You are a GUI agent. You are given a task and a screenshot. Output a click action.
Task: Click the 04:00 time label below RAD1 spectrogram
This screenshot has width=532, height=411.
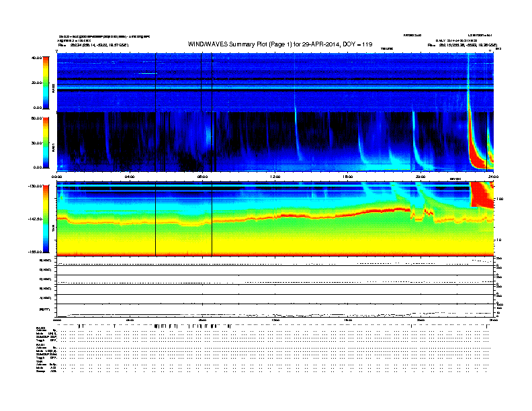(x=130, y=177)
